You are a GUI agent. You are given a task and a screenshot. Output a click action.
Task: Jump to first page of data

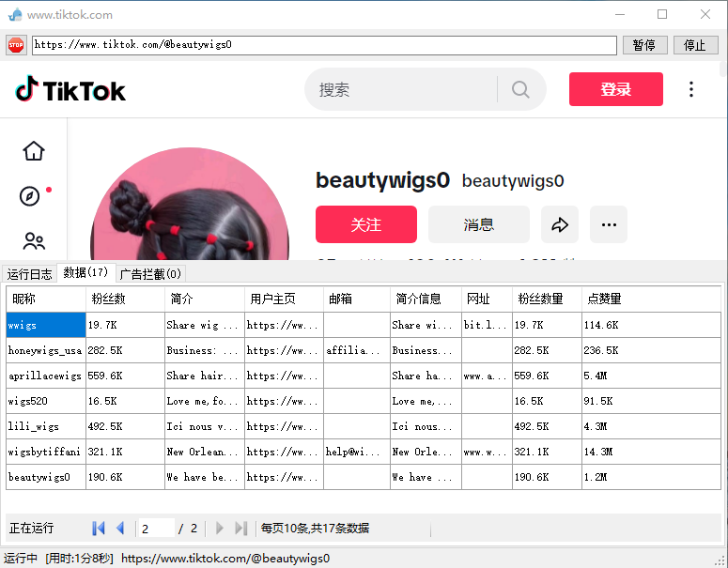coord(99,528)
